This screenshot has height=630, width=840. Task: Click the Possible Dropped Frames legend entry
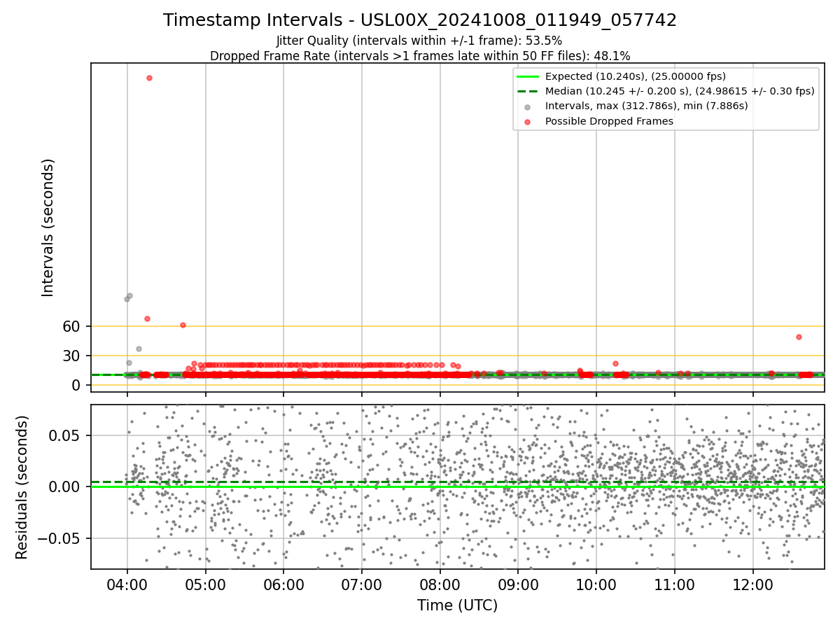(609, 121)
